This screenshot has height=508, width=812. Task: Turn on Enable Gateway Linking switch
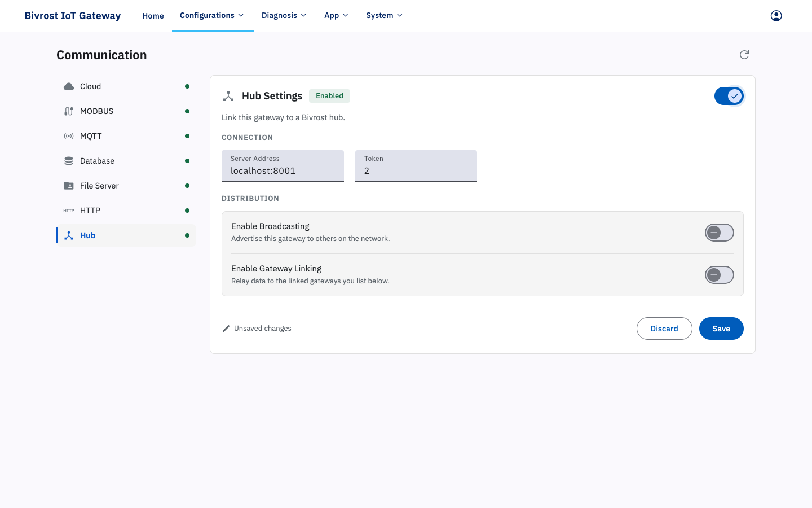tap(720, 275)
